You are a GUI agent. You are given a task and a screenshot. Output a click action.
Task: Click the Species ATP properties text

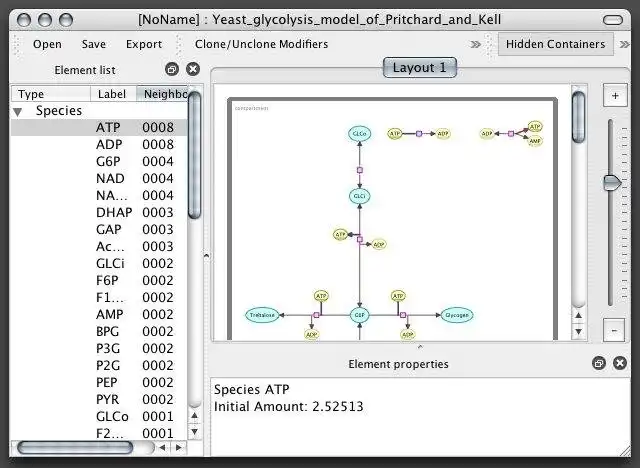coord(251,390)
